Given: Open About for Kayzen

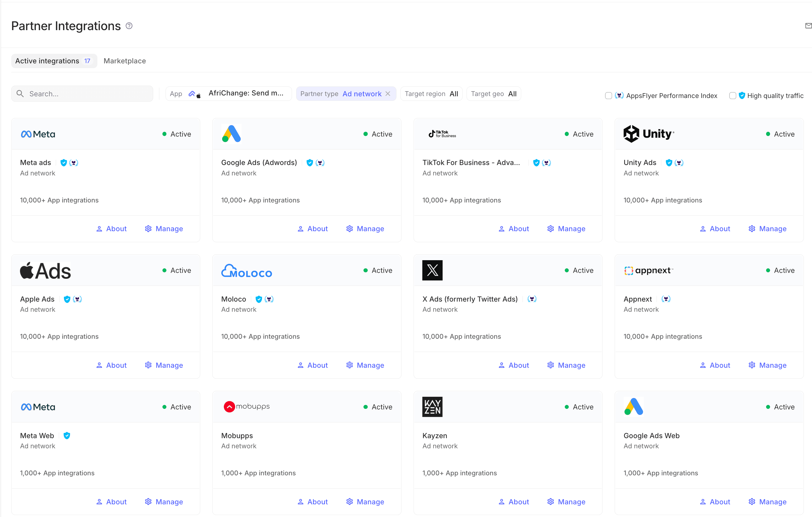Looking at the screenshot, I should click(x=514, y=502).
